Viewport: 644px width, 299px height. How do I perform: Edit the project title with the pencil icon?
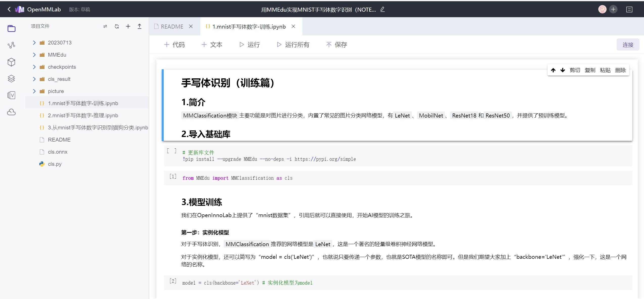coord(383,9)
